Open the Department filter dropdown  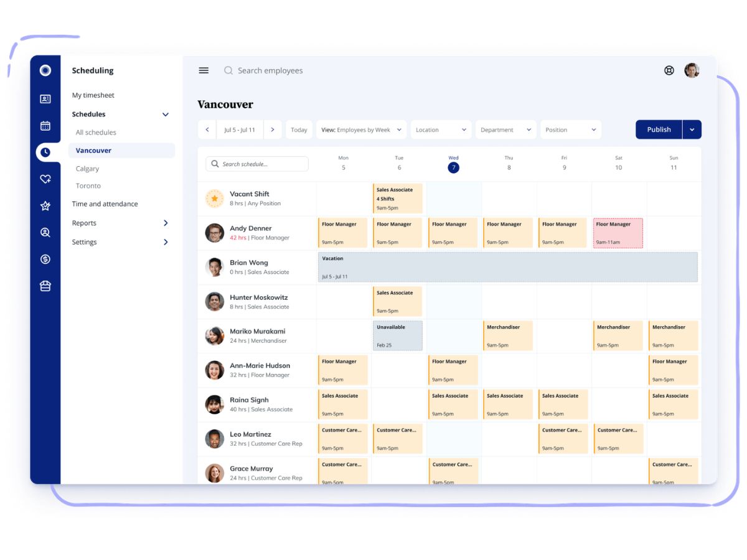(x=506, y=129)
